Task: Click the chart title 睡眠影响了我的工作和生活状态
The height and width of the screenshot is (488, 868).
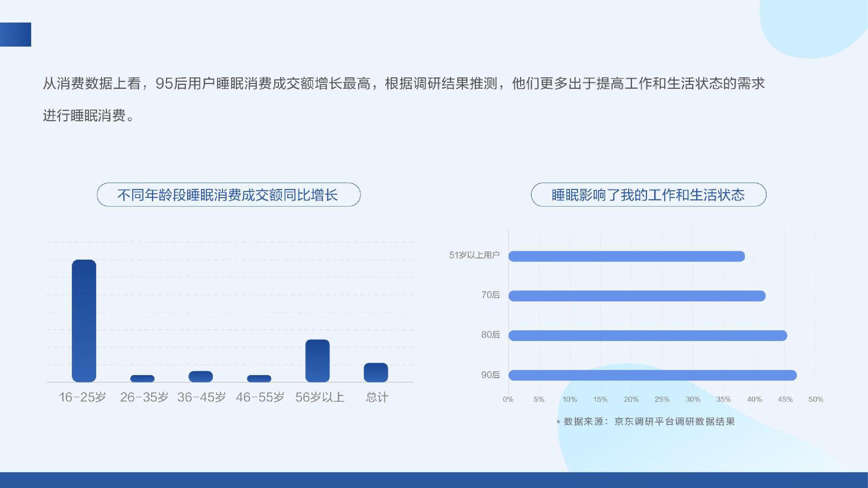Action: tap(648, 195)
